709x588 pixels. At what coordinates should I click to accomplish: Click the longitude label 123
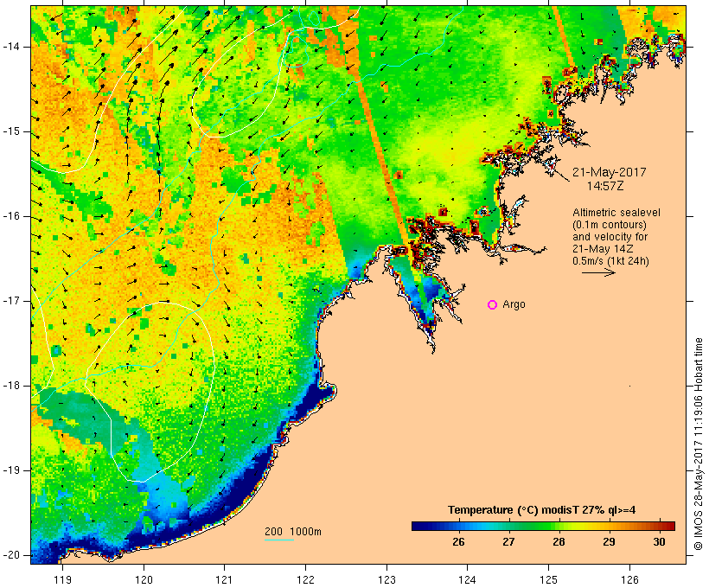point(386,579)
